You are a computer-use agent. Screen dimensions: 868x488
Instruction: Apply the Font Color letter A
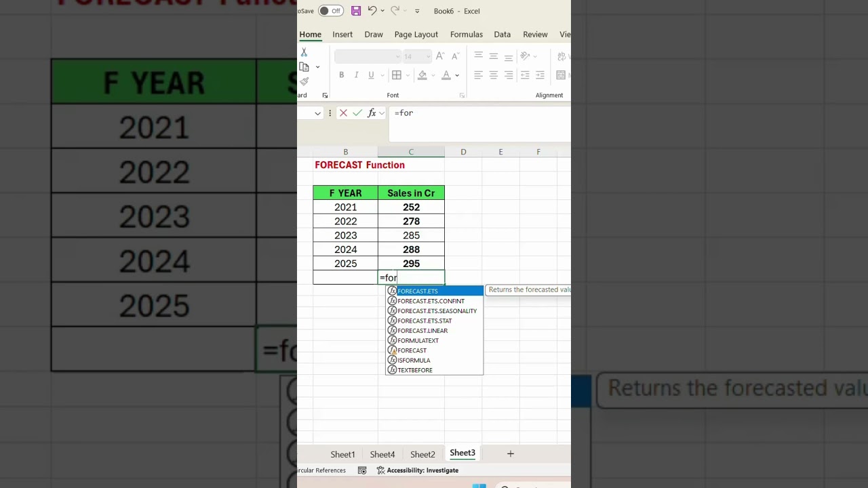coord(446,75)
